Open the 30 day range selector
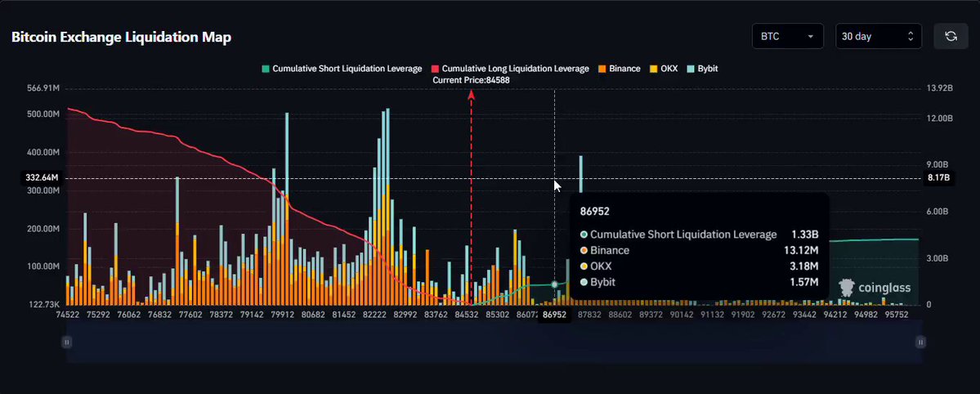Screen dimensions: 980x394 tap(878, 36)
